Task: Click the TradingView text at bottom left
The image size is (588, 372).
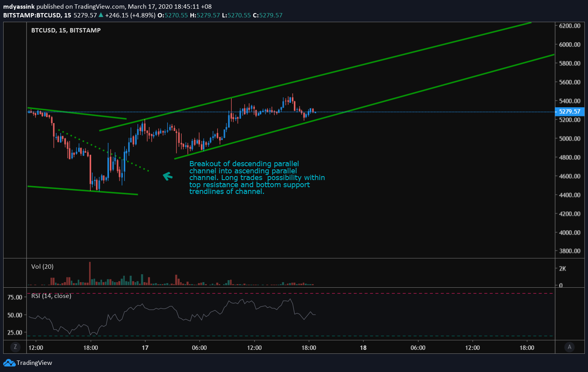Action: 34,363
